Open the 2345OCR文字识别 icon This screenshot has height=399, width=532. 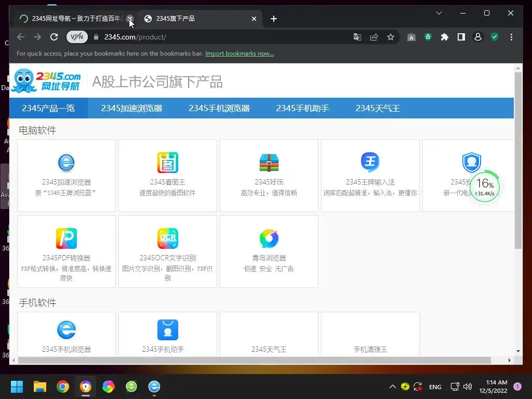tap(168, 238)
